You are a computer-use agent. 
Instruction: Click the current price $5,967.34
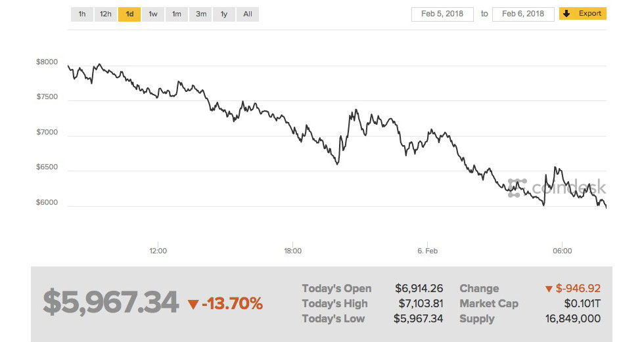coord(110,302)
